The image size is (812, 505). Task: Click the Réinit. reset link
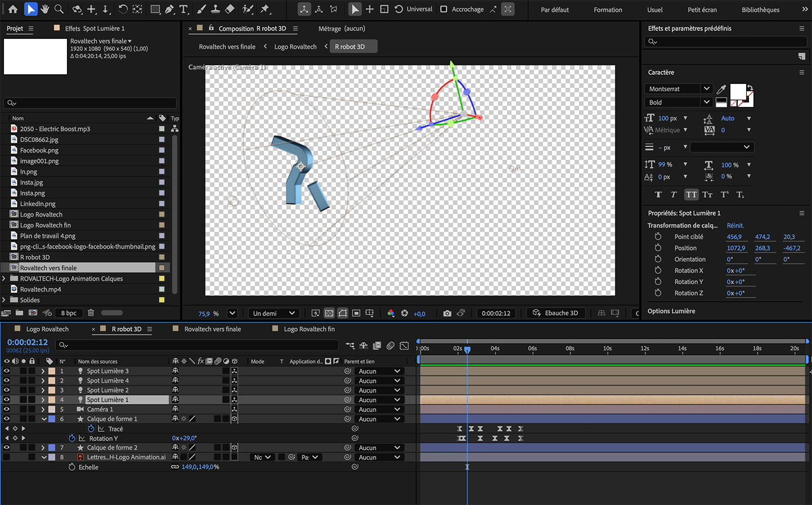click(x=735, y=225)
